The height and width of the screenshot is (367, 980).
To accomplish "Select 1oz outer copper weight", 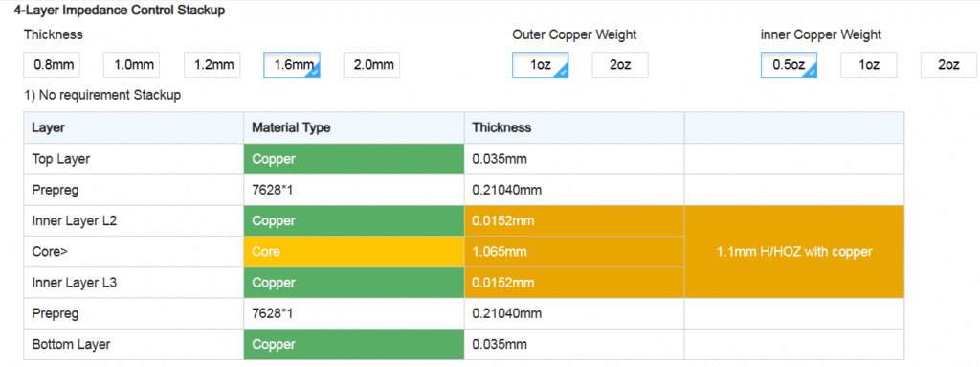I will [540, 64].
